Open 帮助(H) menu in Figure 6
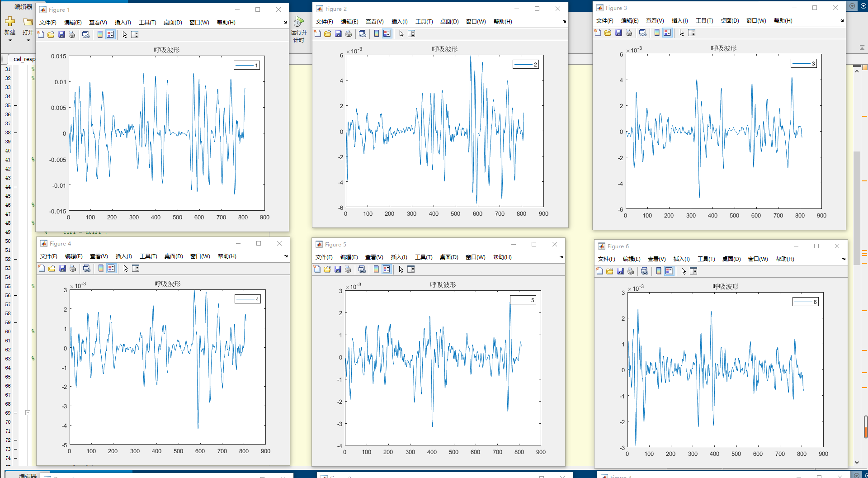Screen dimensions: 868x478 coord(785,259)
